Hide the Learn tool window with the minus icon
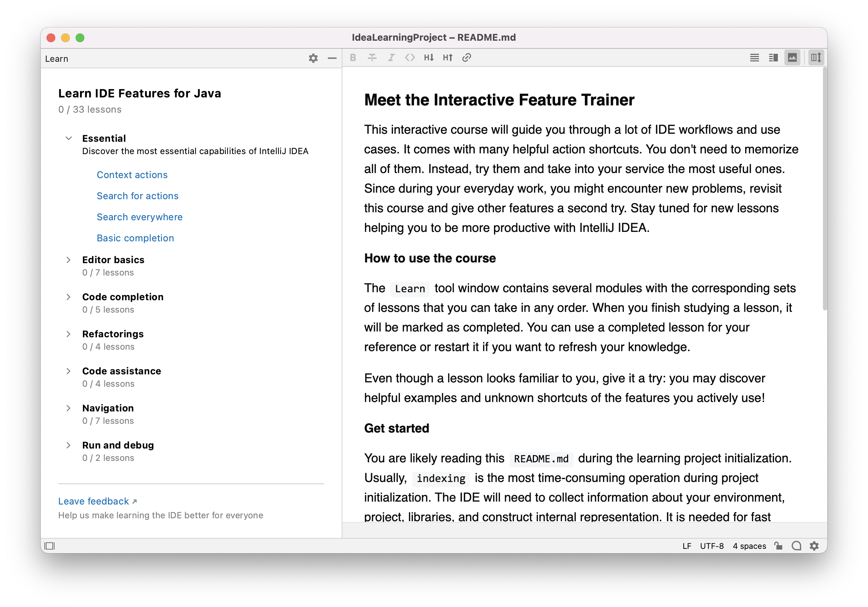 pos(332,58)
